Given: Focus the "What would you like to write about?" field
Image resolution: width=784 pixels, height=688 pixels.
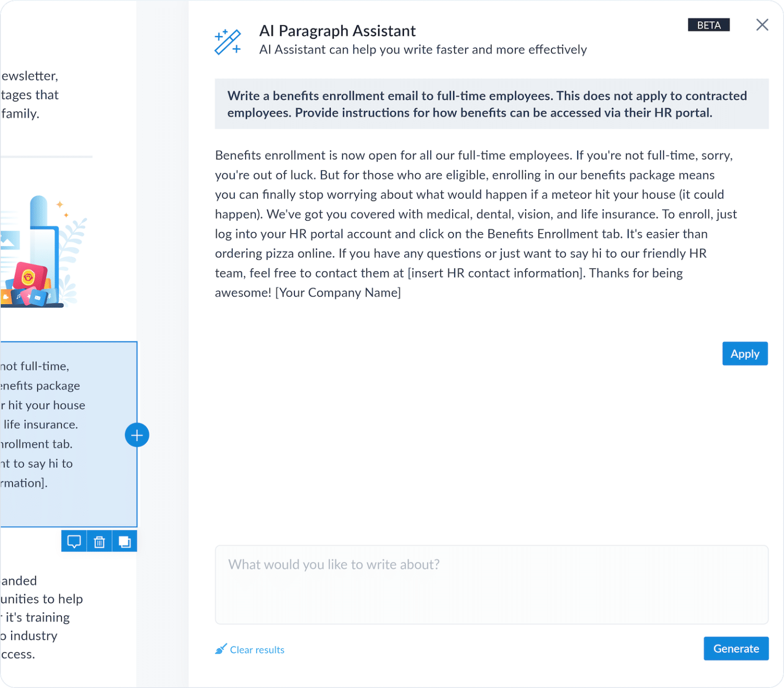Looking at the screenshot, I should [491, 584].
